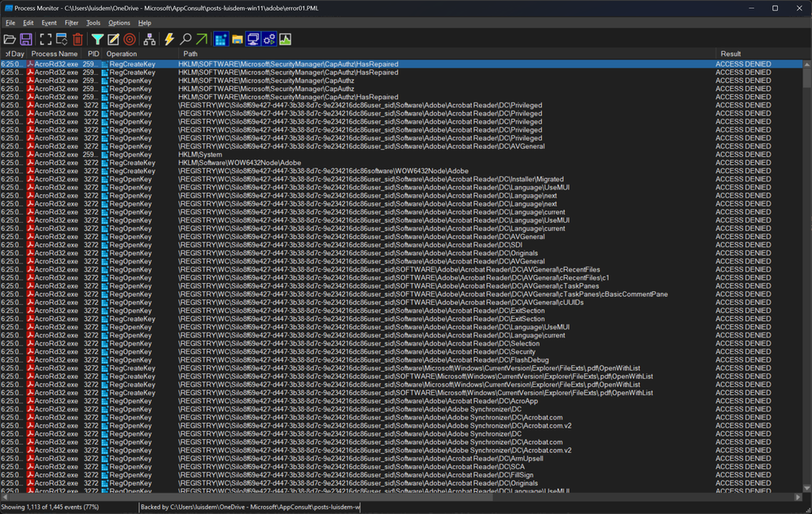Toggle Show Registry Activity button
The width and height of the screenshot is (812, 514).
click(x=220, y=39)
